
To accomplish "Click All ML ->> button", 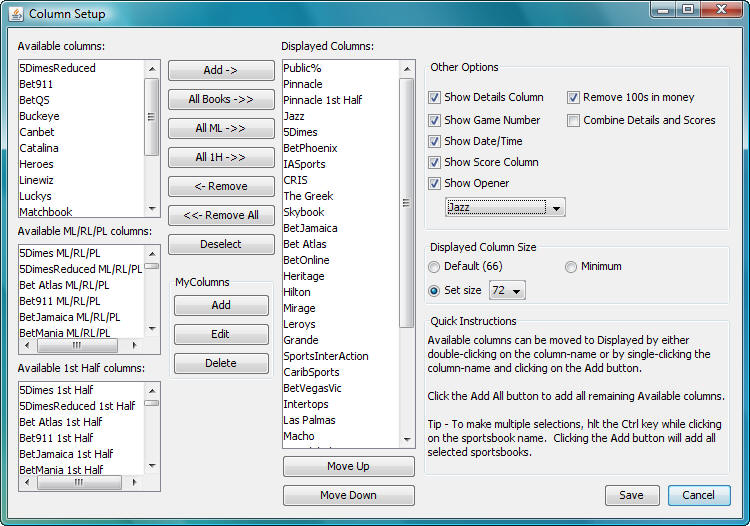I will pyautogui.click(x=221, y=128).
